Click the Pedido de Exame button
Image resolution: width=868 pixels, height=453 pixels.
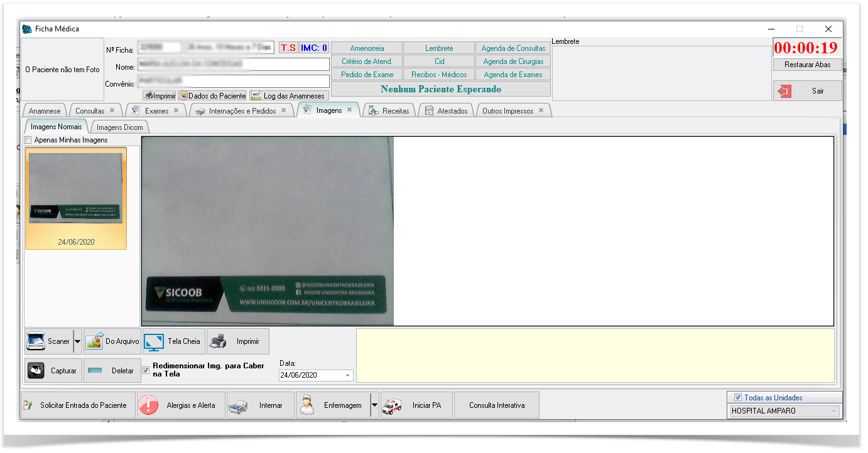[367, 75]
